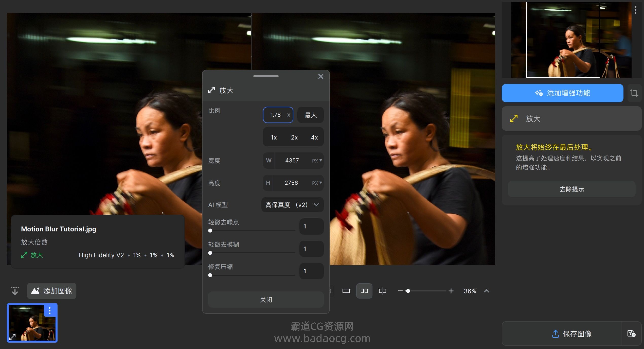Click the small x inside the scale field
Viewport: 644px width, 349px height.
[289, 115]
